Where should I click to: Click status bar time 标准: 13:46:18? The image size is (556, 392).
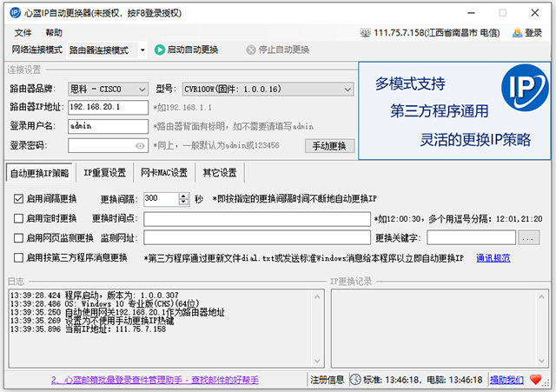click(x=392, y=380)
